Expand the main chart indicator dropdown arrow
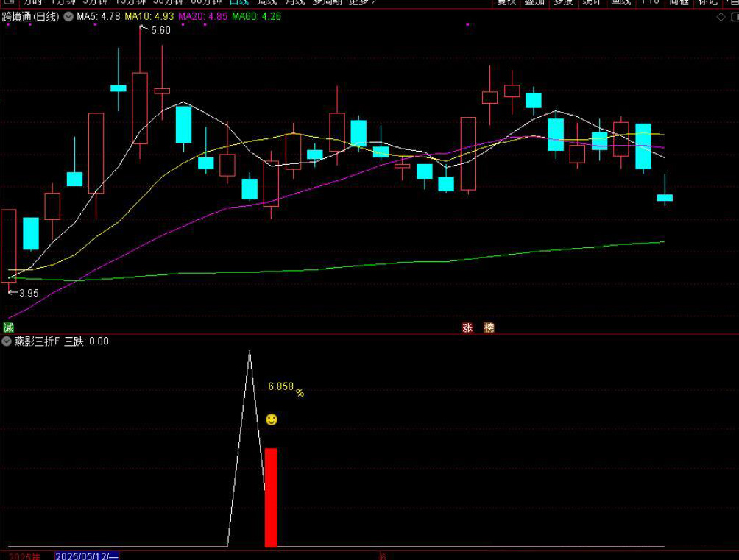This screenshot has width=739, height=560. click(68, 16)
